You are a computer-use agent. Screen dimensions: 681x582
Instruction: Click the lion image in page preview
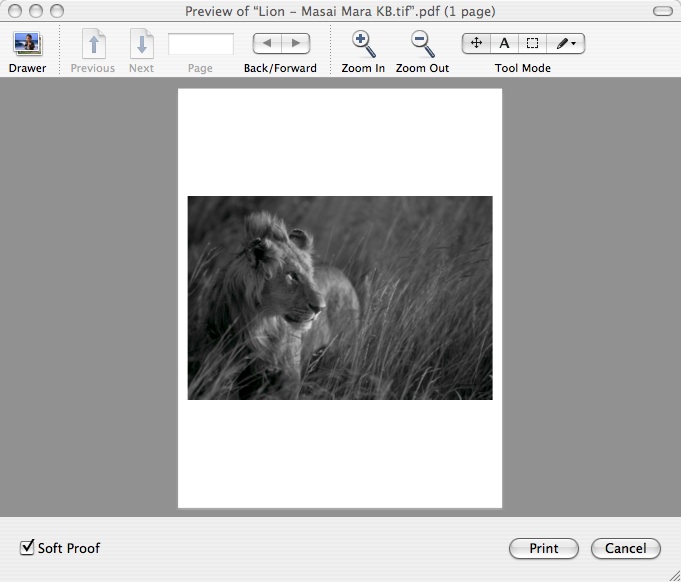pos(340,298)
